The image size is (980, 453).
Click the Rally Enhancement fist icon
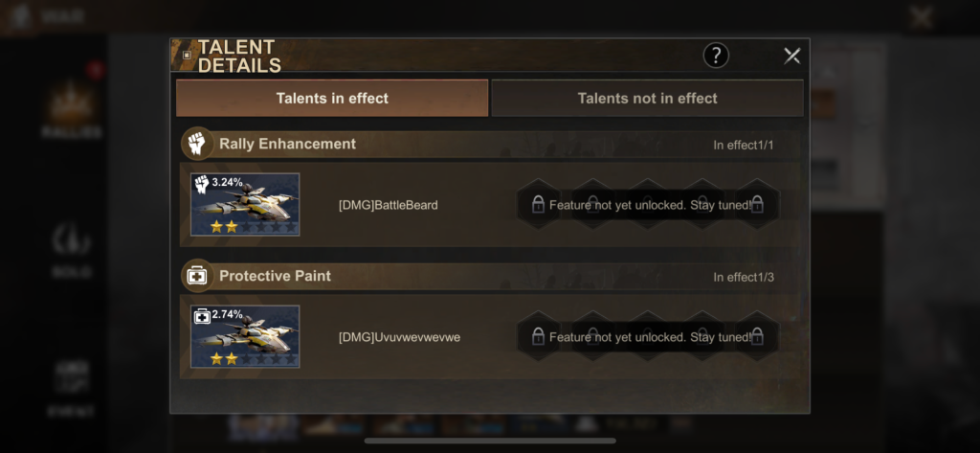tap(197, 144)
